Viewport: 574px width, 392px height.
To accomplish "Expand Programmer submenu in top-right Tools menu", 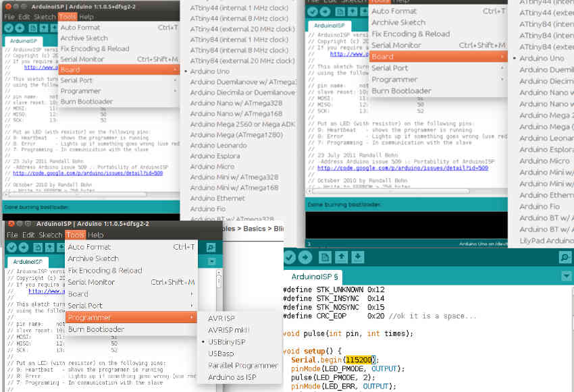I will [x=438, y=80].
